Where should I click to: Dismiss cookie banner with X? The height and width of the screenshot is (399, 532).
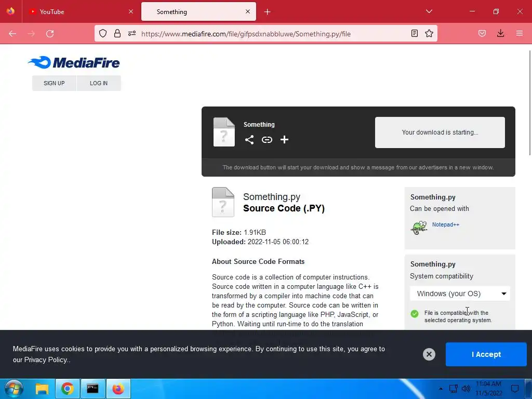429,354
